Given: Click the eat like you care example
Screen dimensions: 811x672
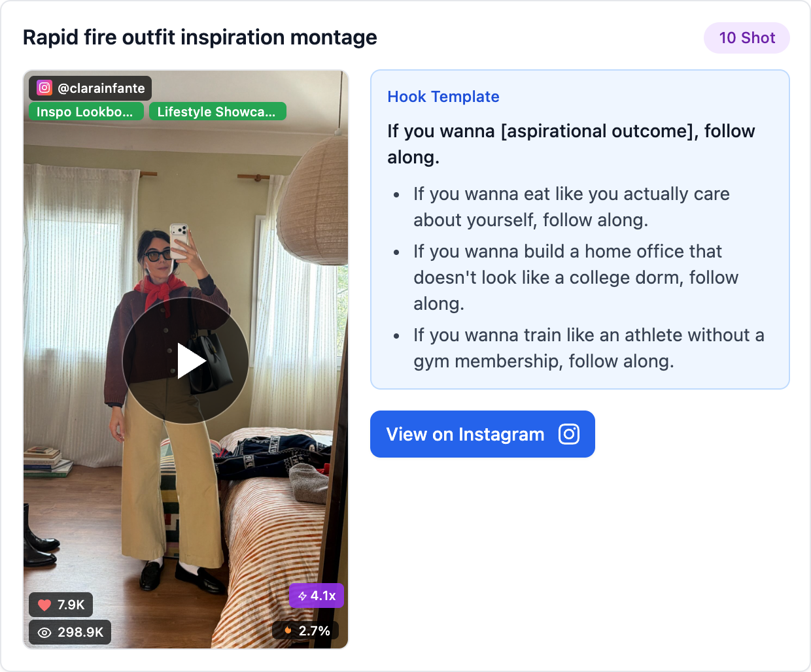Looking at the screenshot, I should click(572, 207).
